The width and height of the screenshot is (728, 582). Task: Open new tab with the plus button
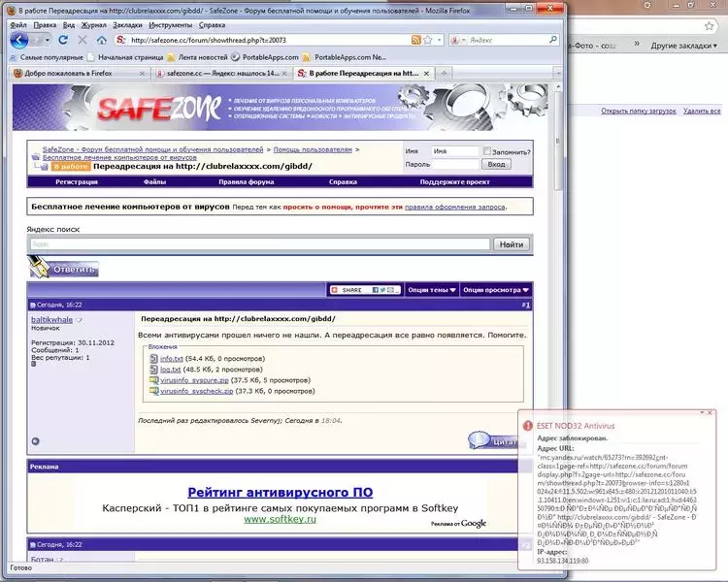pyautogui.click(x=444, y=74)
